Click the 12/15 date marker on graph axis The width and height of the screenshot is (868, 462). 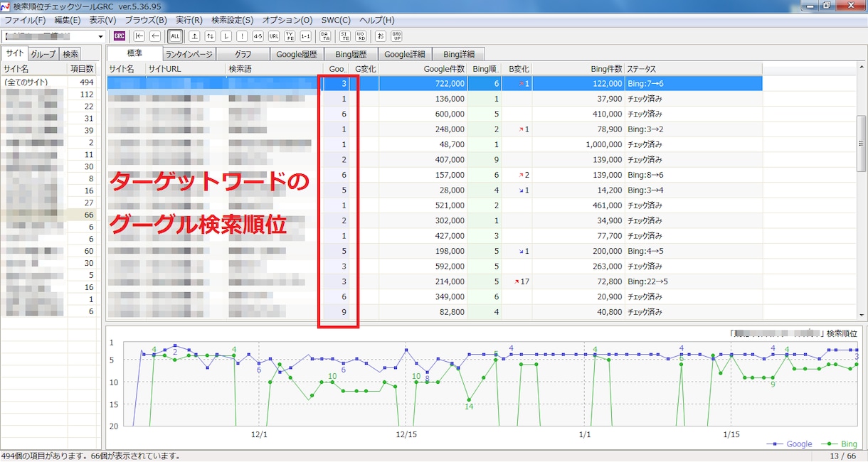406,434
